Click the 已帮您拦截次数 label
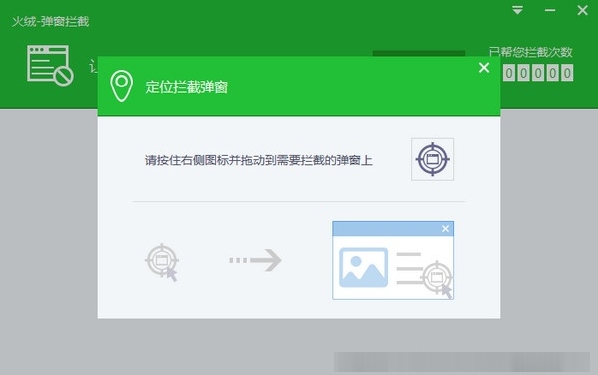The width and height of the screenshot is (598, 375). (530, 52)
